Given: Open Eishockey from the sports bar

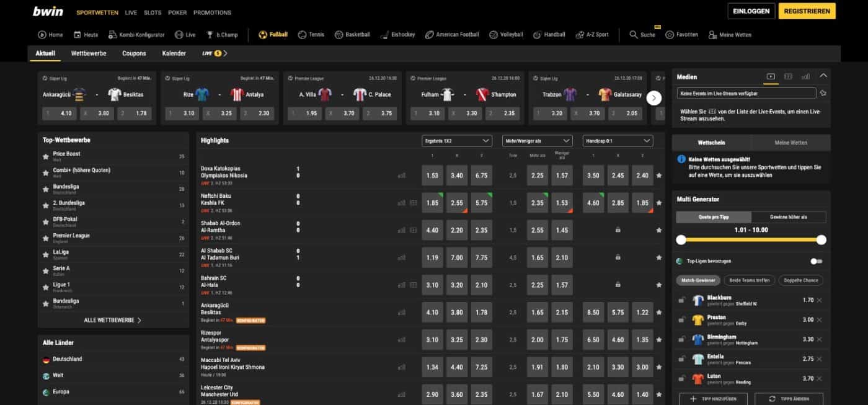Looking at the screenshot, I should click(x=397, y=35).
